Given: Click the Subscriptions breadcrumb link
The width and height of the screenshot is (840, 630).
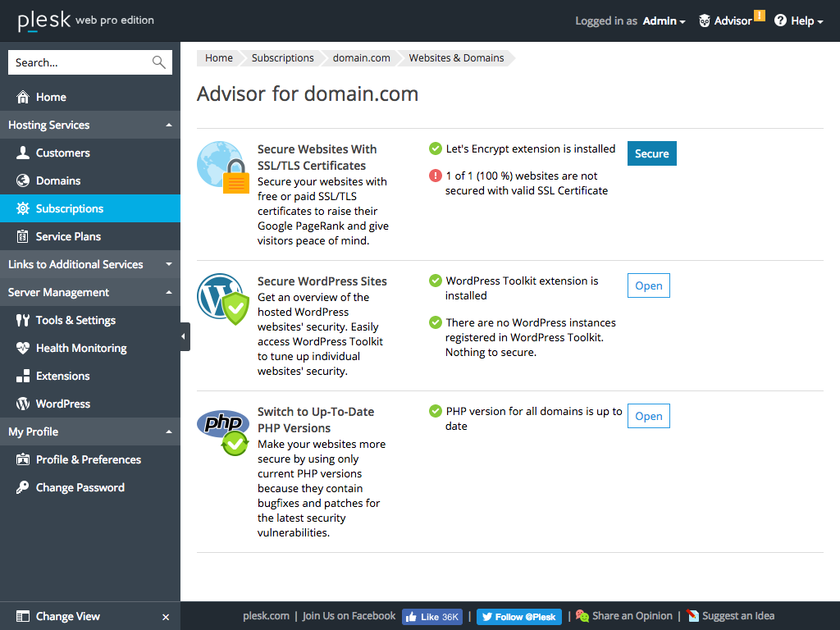Looking at the screenshot, I should [282, 58].
